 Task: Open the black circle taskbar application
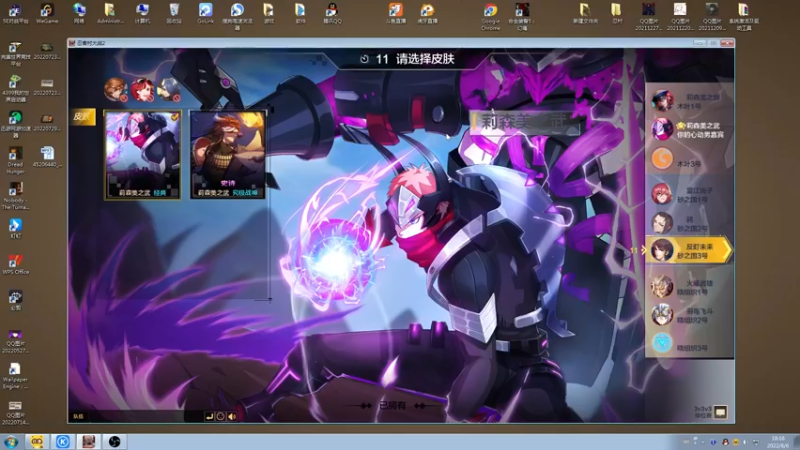pyautogui.click(x=114, y=441)
